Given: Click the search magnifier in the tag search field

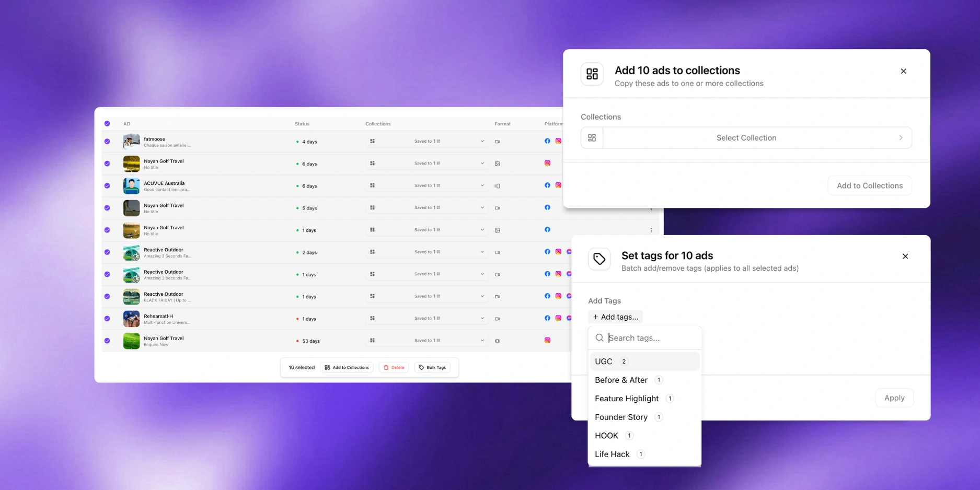Looking at the screenshot, I should pos(599,337).
